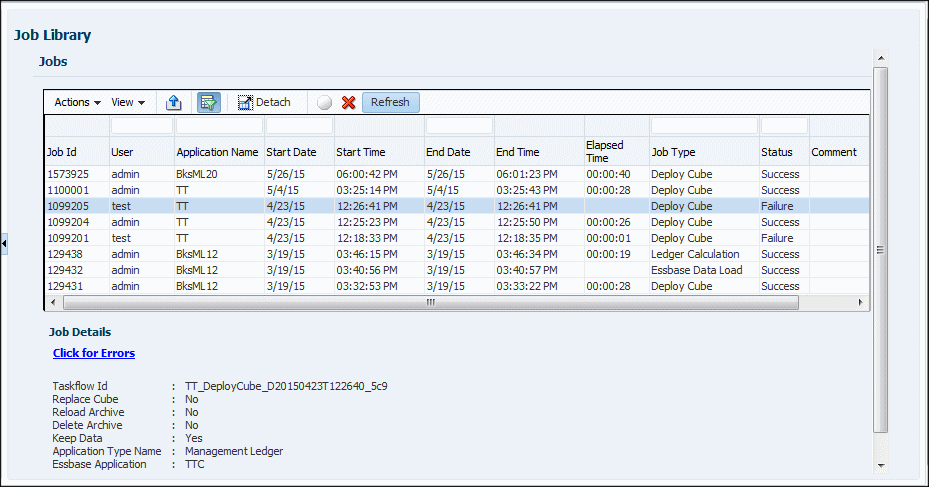Image resolution: width=929 pixels, height=487 pixels.
Task: Refresh the jobs list
Action: (390, 102)
